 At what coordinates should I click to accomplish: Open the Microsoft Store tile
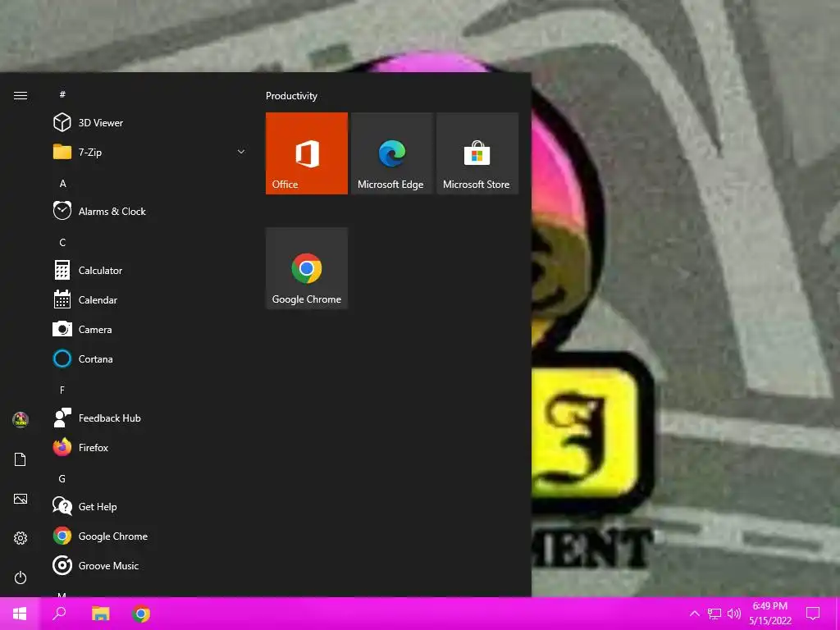[477, 153]
